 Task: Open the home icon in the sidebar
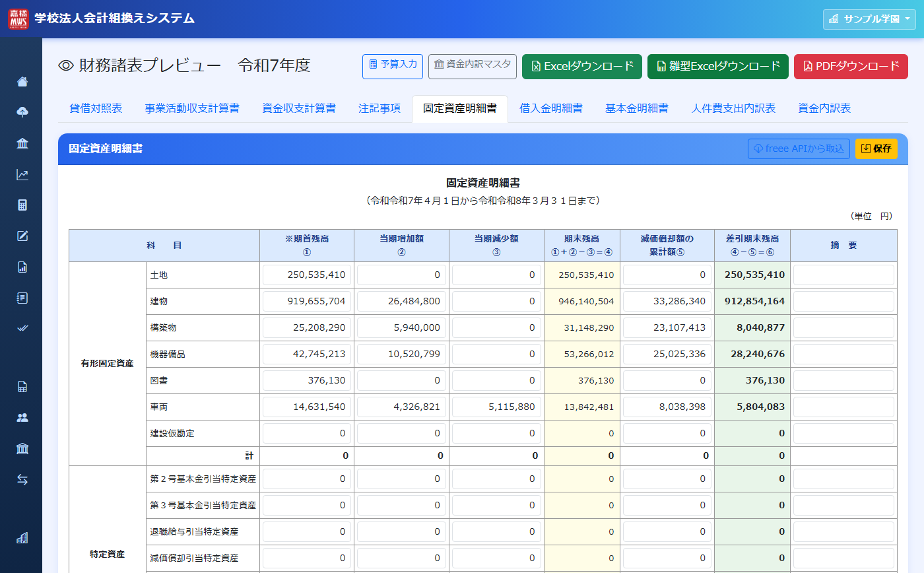22,82
